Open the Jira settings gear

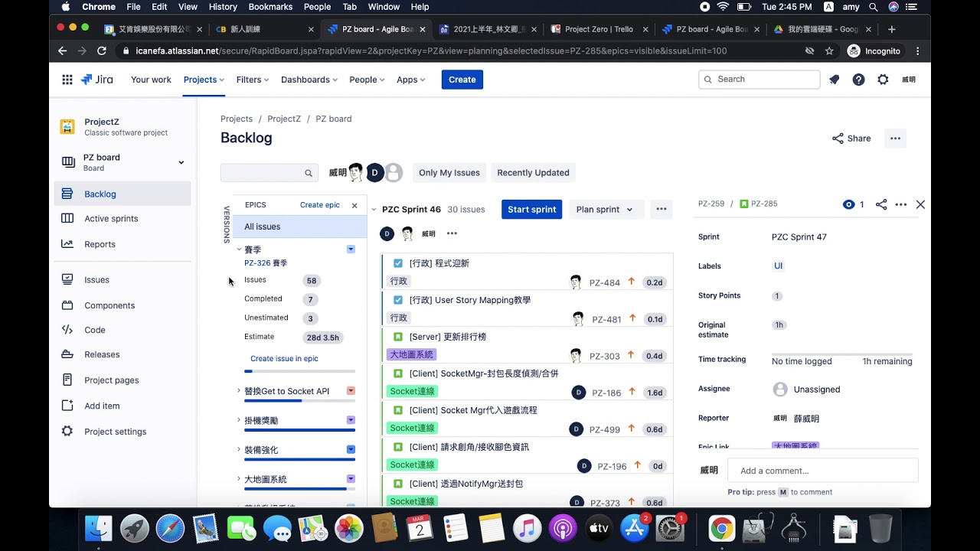884,80
